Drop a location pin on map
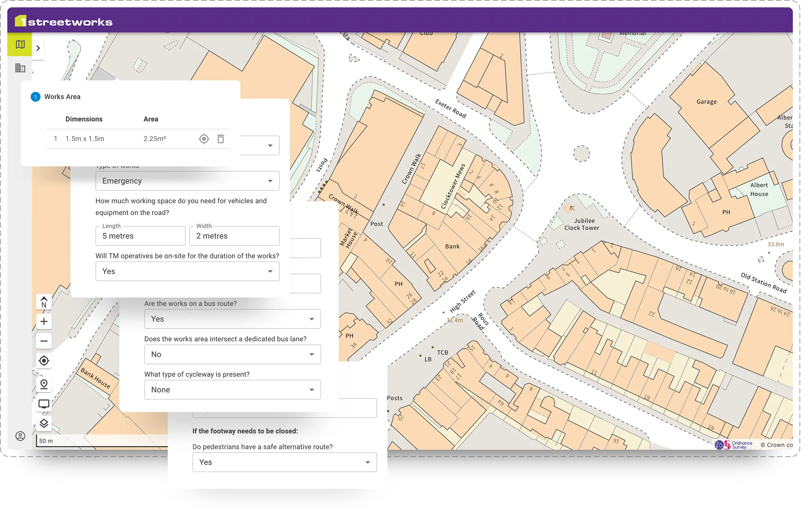812x514 pixels. [x=44, y=384]
